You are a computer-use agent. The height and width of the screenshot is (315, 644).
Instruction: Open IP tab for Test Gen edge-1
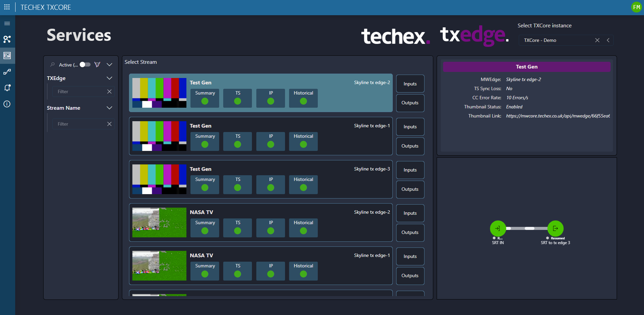click(271, 141)
